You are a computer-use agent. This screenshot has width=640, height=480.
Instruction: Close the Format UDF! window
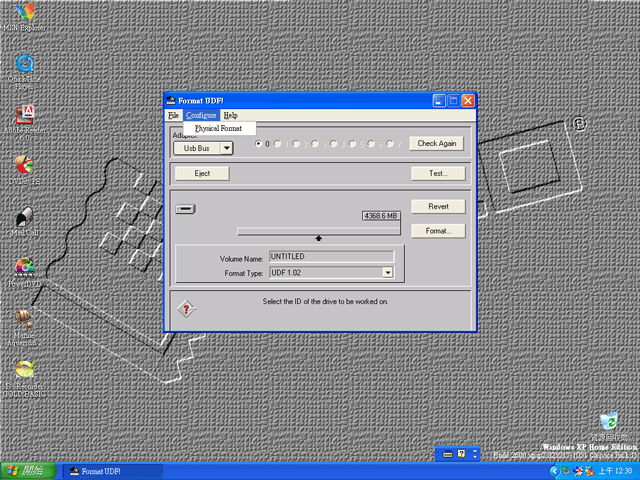pyautogui.click(x=468, y=101)
